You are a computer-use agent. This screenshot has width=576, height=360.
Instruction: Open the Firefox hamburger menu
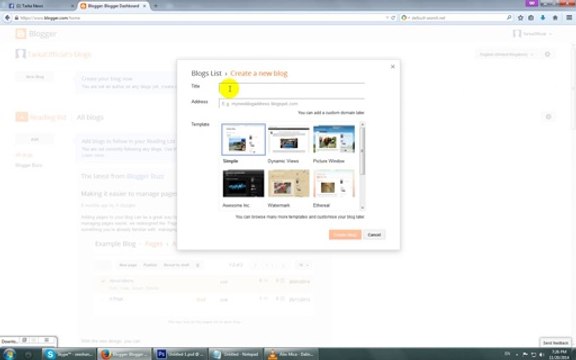pos(569,18)
